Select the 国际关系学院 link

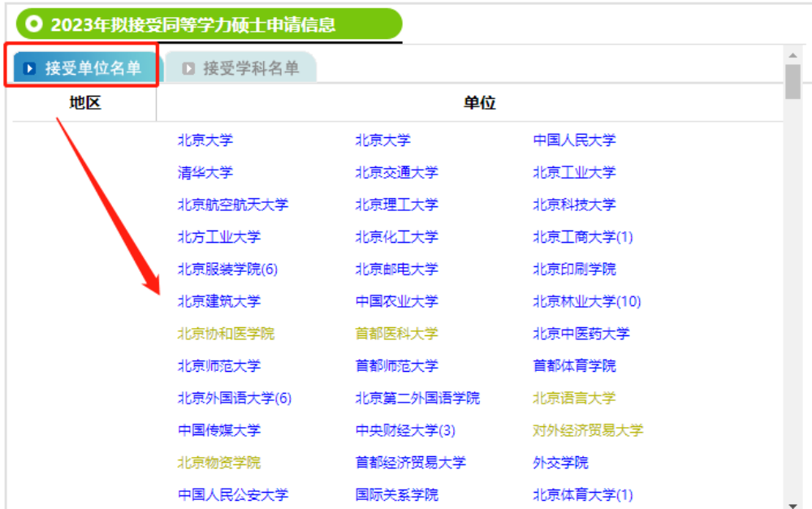click(x=397, y=494)
